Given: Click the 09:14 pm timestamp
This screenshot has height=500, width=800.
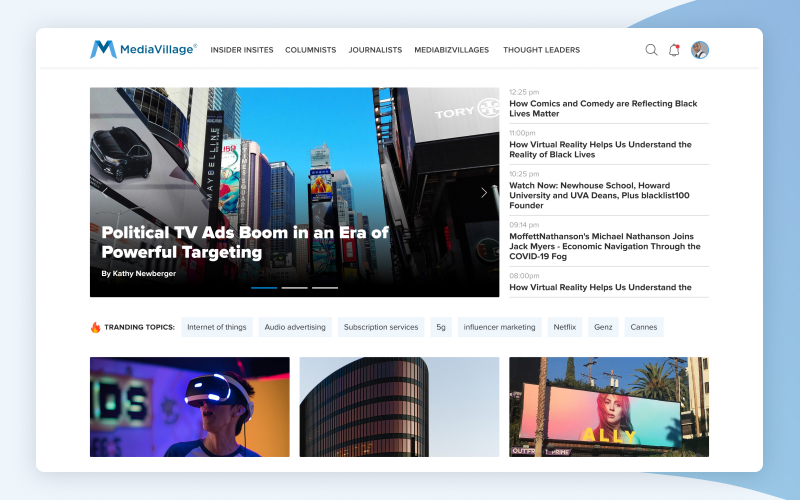Looking at the screenshot, I should (524, 224).
